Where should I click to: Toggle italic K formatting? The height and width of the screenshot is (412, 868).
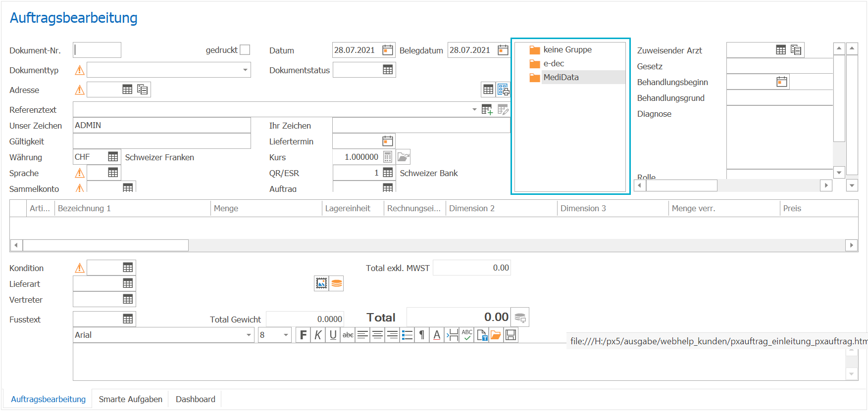click(318, 335)
